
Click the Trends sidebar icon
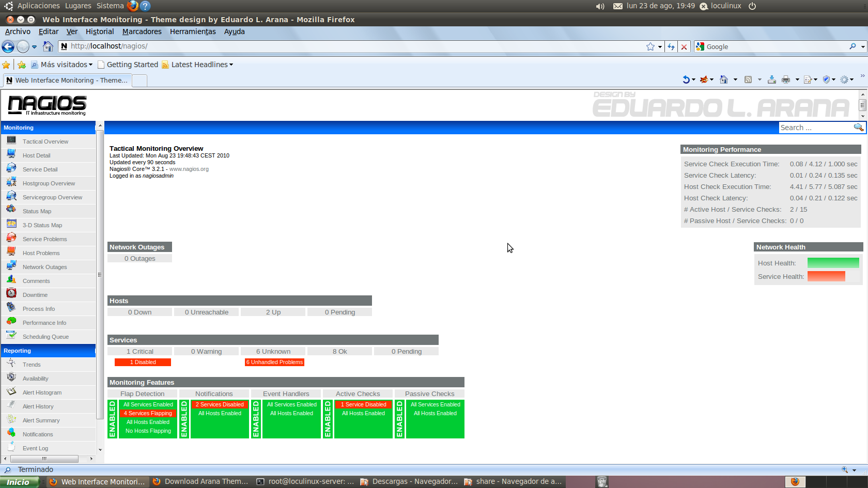(11, 364)
